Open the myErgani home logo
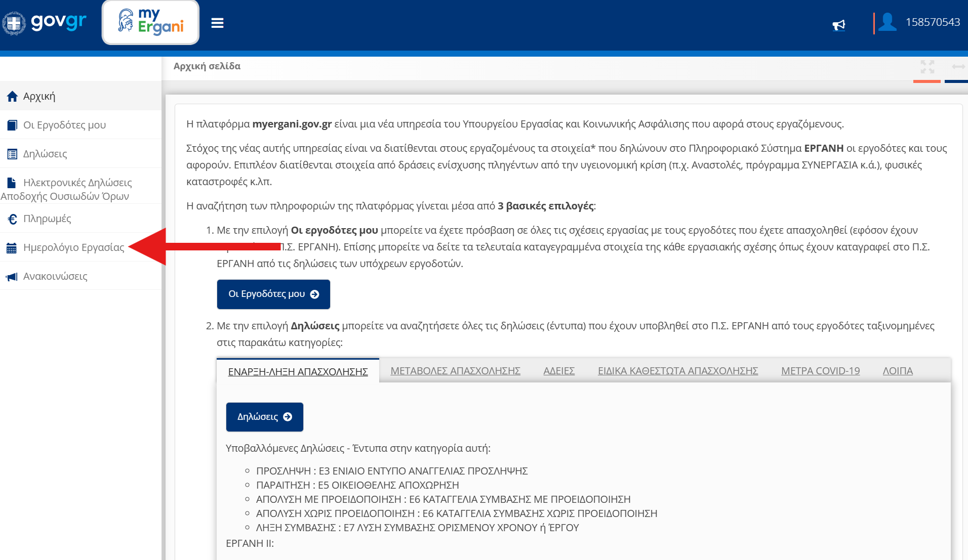This screenshot has width=968, height=560. click(x=150, y=23)
